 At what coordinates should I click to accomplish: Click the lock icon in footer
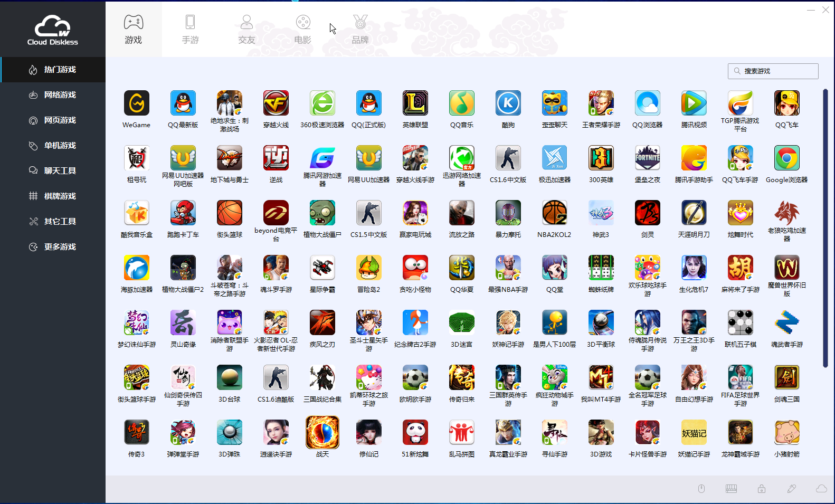pos(762,489)
